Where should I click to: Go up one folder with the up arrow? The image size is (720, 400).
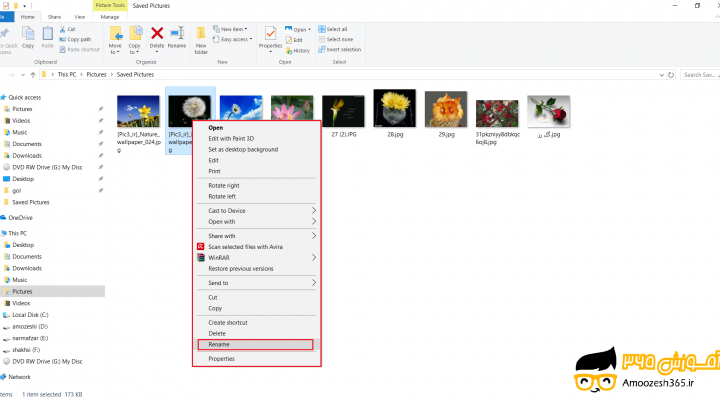click(x=33, y=75)
